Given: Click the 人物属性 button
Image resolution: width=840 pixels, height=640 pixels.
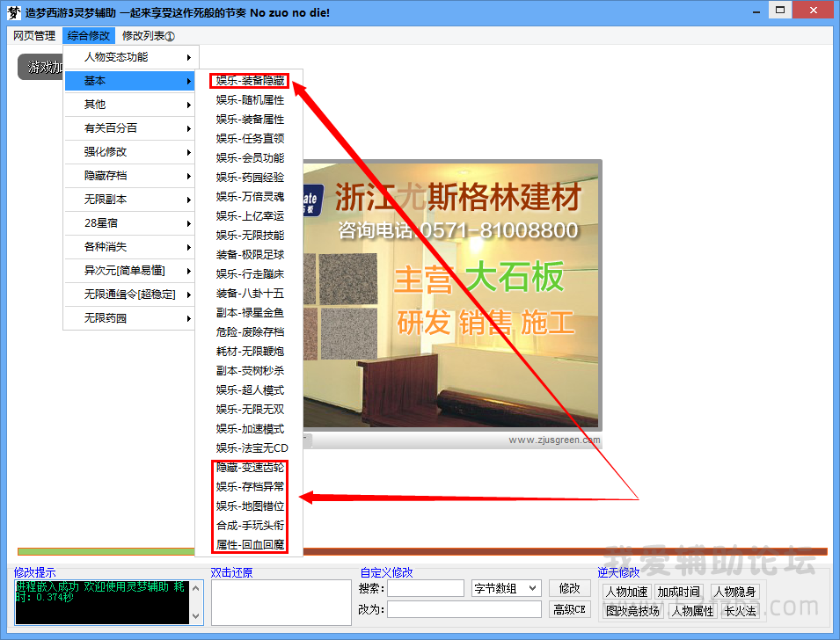Looking at the screenshot, I should (x=693, y=611).
